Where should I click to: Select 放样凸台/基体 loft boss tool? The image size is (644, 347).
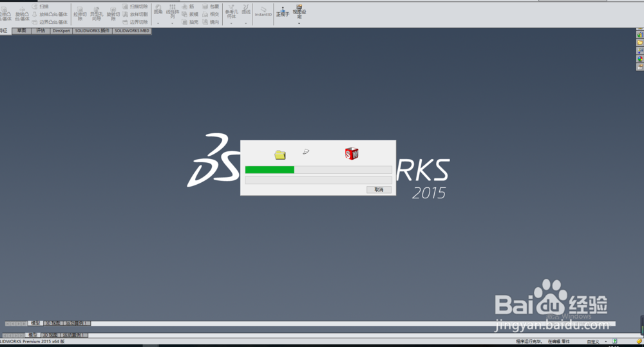pyautogui.click(x=50, y=14)
